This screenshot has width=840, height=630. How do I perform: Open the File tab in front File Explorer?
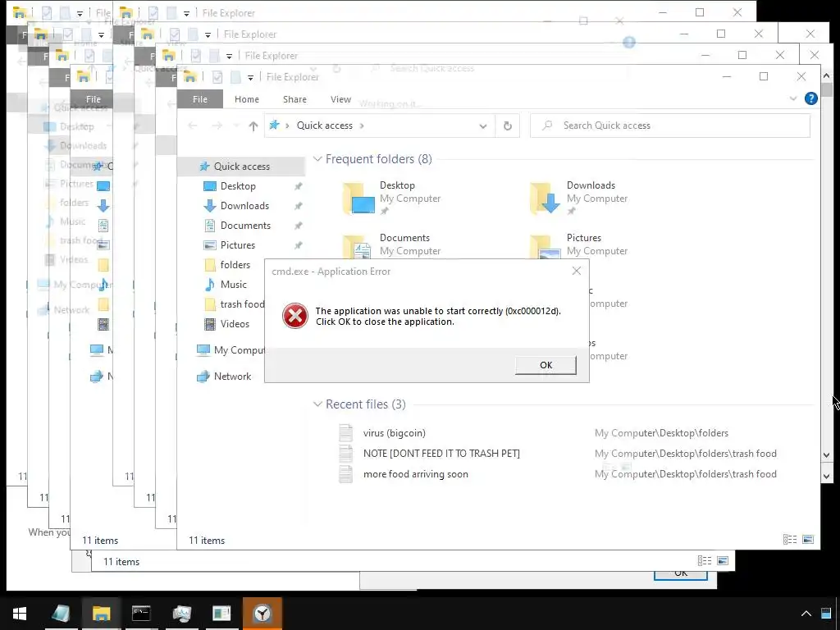[x=200, y=99]
